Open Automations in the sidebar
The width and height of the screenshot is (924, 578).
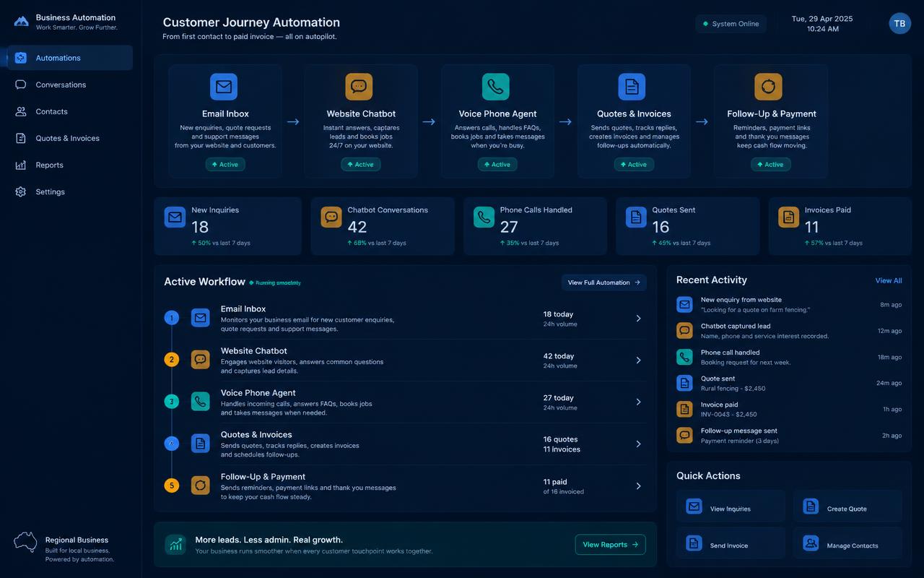70,58
